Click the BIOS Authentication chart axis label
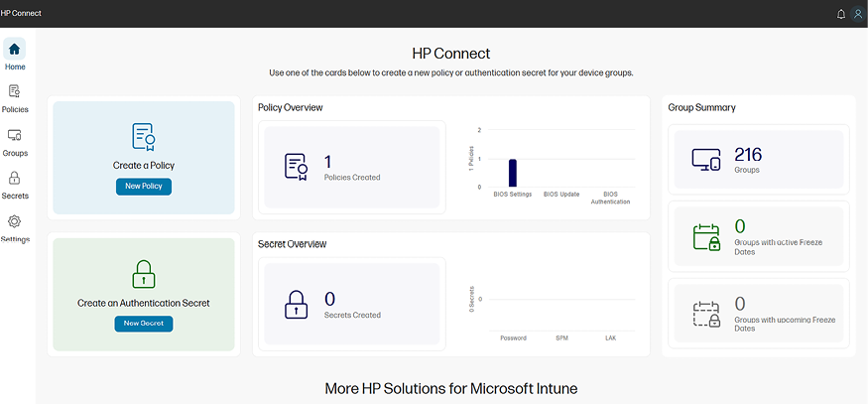Image resolution: width=868 pixels, height=404 pixels. [x=610, y=199]
